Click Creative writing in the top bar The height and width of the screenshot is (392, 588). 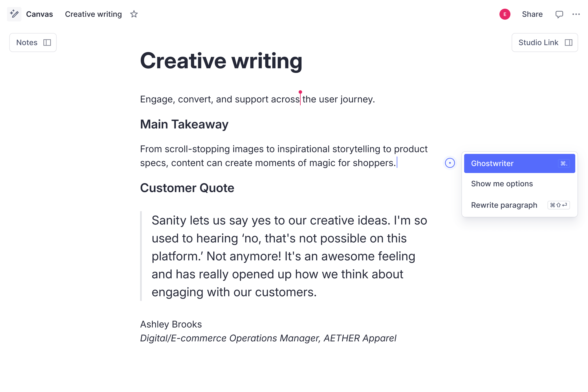coord(93,14)
